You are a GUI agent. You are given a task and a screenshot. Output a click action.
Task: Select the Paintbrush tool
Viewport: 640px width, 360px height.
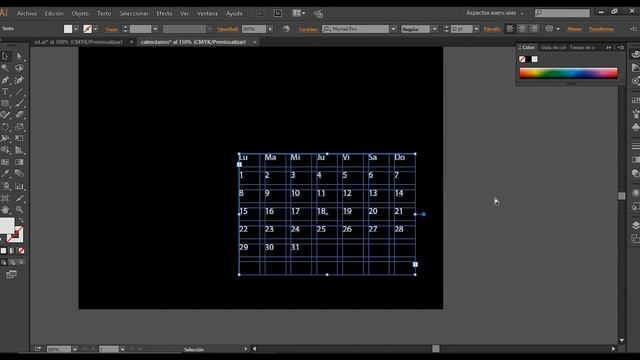(x=19, y=103)
